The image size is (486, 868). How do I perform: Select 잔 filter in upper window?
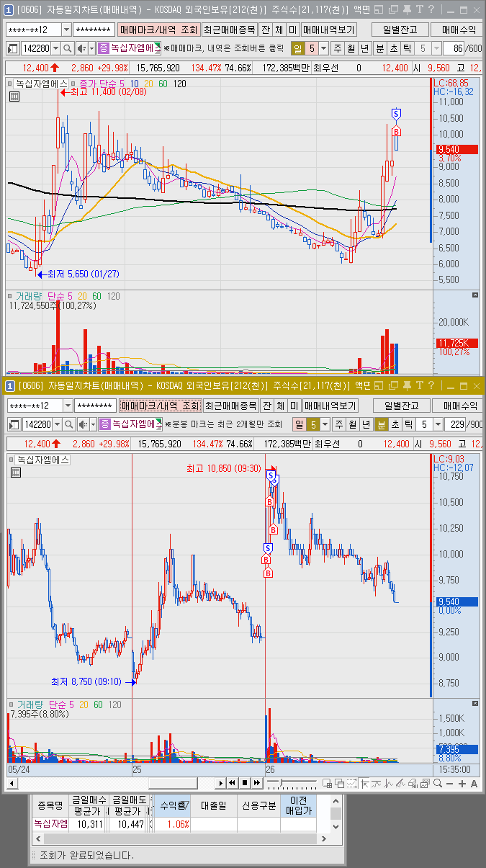tap(265, 30)
